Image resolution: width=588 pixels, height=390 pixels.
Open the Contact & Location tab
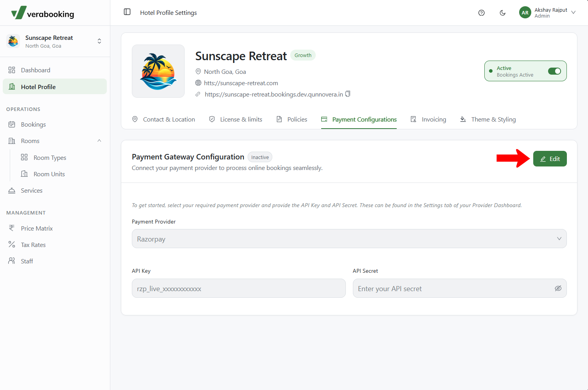(x=164, y=120)
